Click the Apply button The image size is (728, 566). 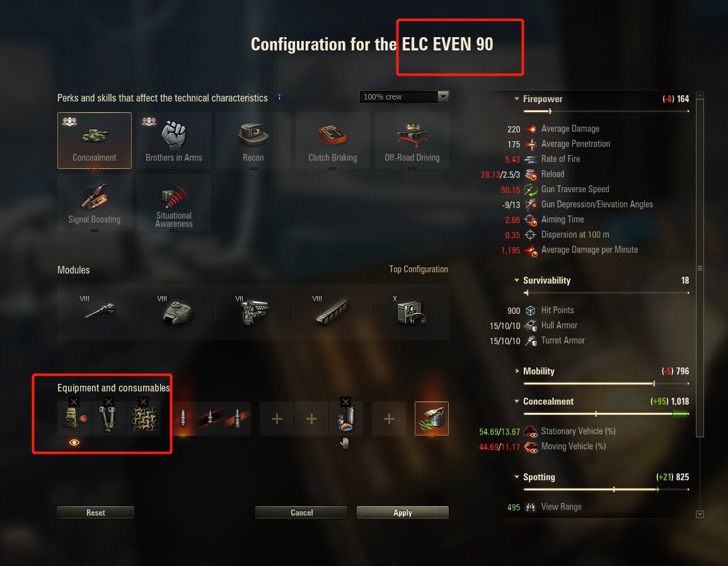(403, 512)
